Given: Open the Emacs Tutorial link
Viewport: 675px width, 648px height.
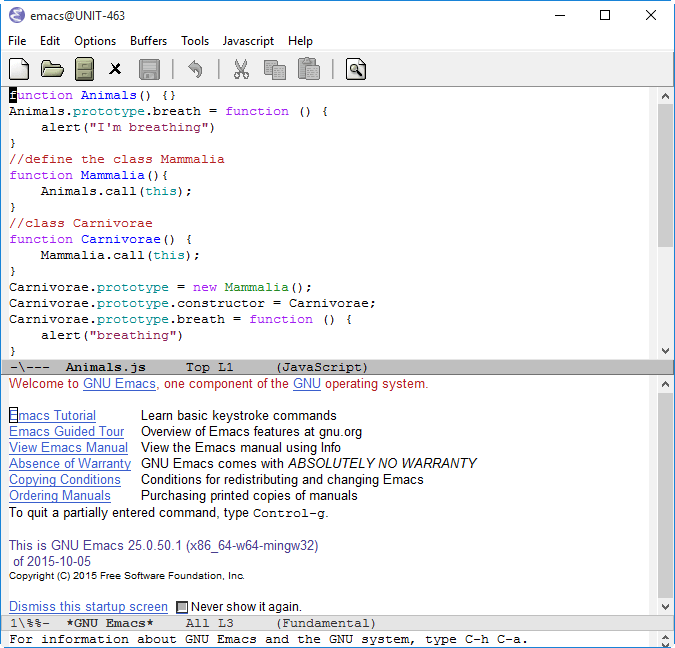Looking at the screenshot, I should [x=53, y=415].
